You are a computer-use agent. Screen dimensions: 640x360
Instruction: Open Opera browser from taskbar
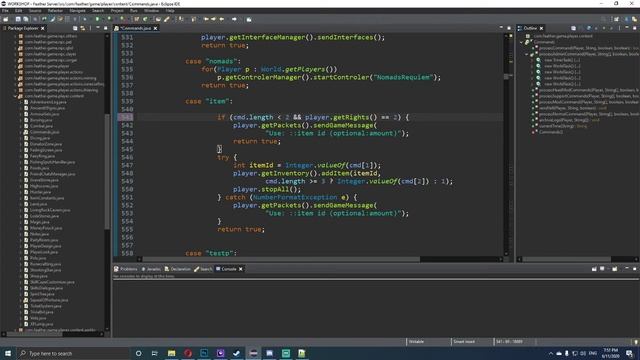pos(188,353)
